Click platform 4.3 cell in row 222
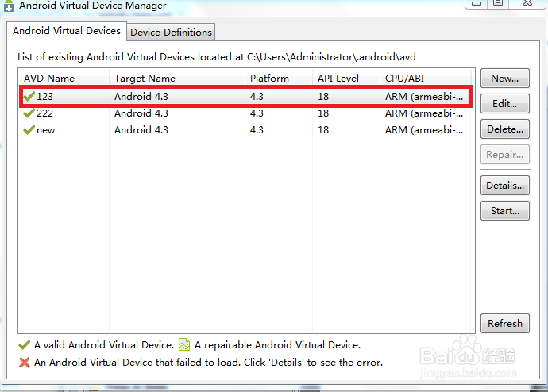The width and height of the screenshot is (548, 392). (x=257, y=113)
